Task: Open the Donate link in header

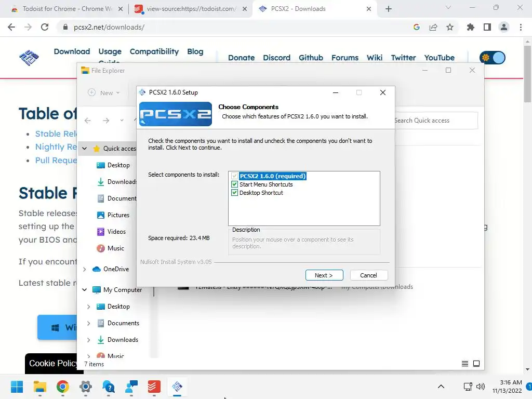Action: click(x=241, y=58)
